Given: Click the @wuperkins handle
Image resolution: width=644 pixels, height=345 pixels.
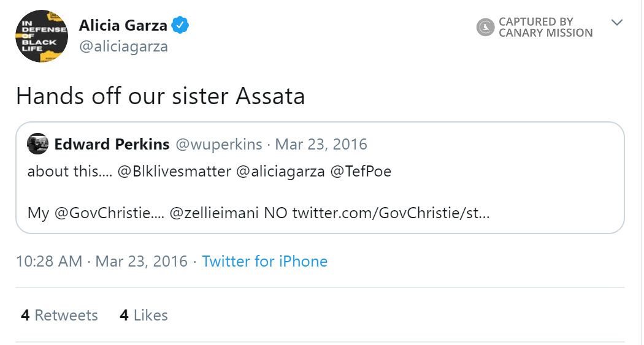Looking at the screenshot, I should coord(219,145).
